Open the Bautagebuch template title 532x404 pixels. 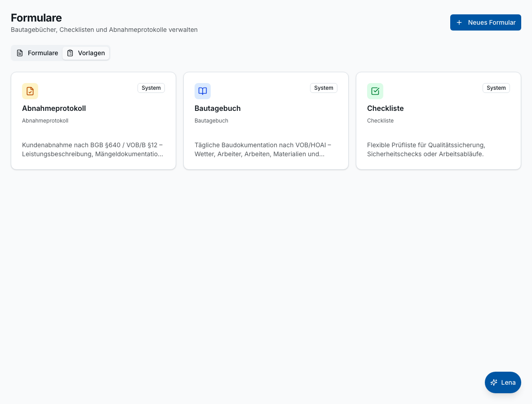tap(217, 109)
